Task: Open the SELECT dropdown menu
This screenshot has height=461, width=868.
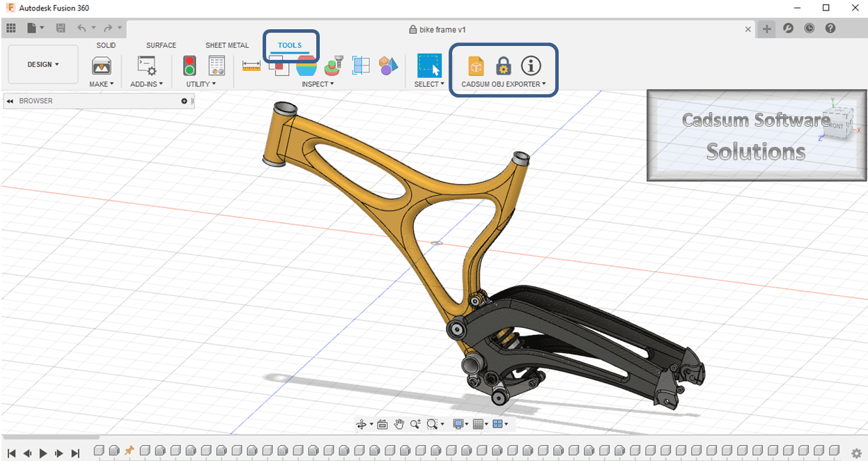Action: click(x=429, y=84)
